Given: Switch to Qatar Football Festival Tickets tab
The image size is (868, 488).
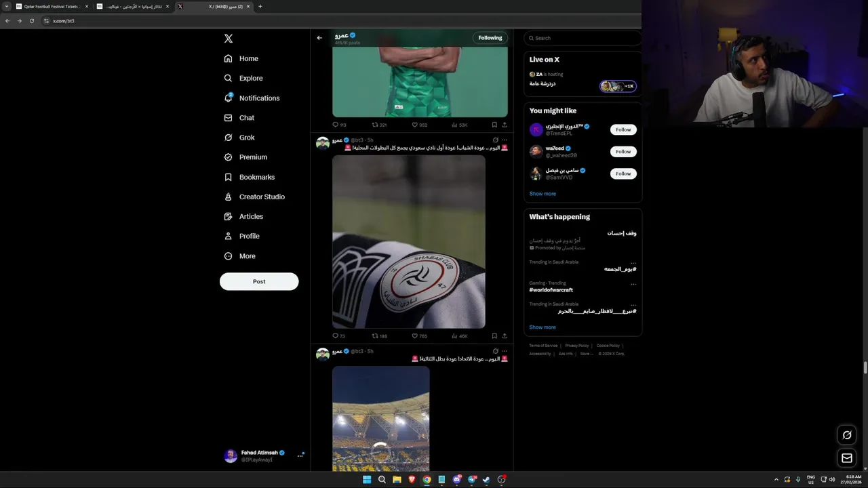Looking at the screenshot, I should click(x=53, y=7).
